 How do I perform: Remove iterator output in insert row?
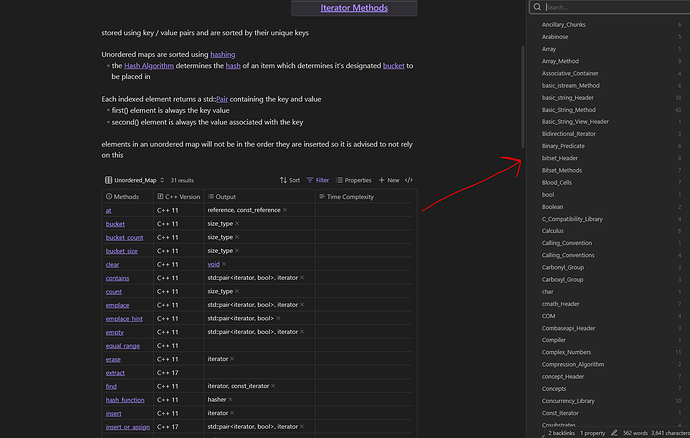pyautogui.click(x=232, y=413)
